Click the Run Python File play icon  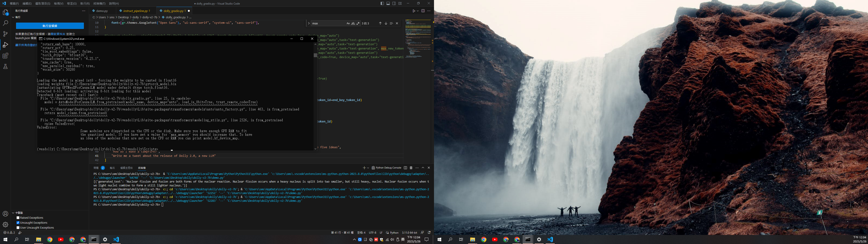pyautogui.click(x=414, y=11)
